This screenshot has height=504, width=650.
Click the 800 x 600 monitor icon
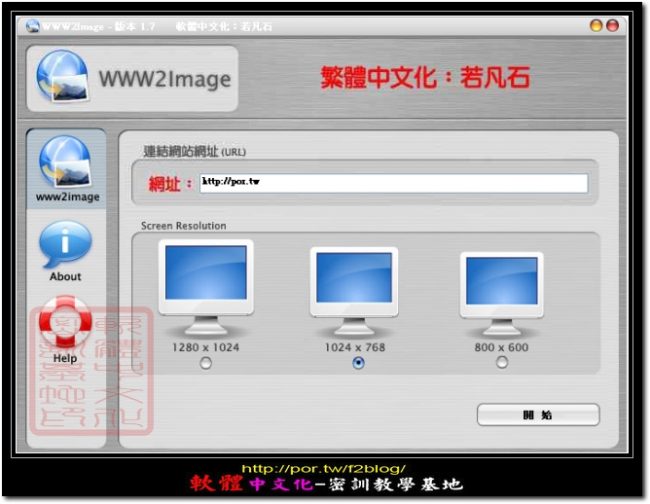pos(500,292)
